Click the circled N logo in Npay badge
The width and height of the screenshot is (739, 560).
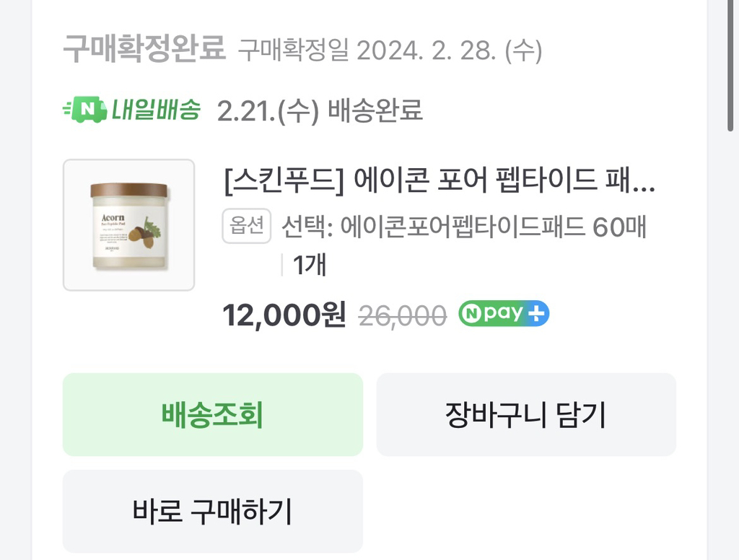pos(471,314)
